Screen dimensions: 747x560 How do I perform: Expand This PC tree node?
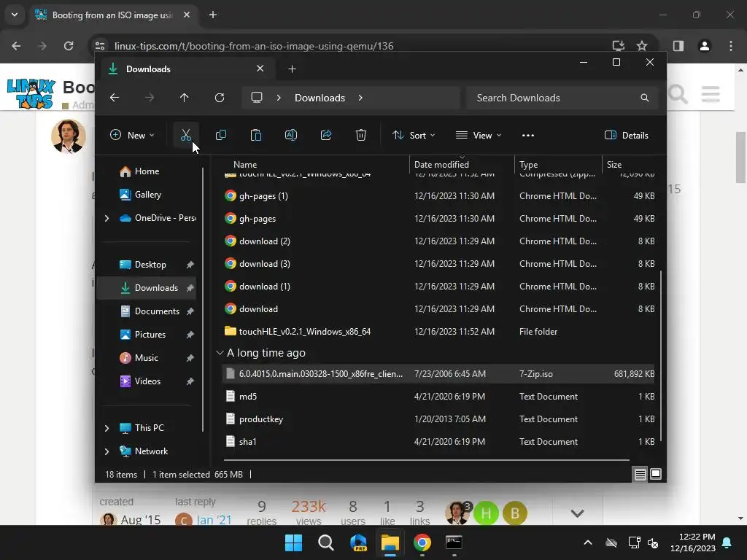click(x=107, y=428)
